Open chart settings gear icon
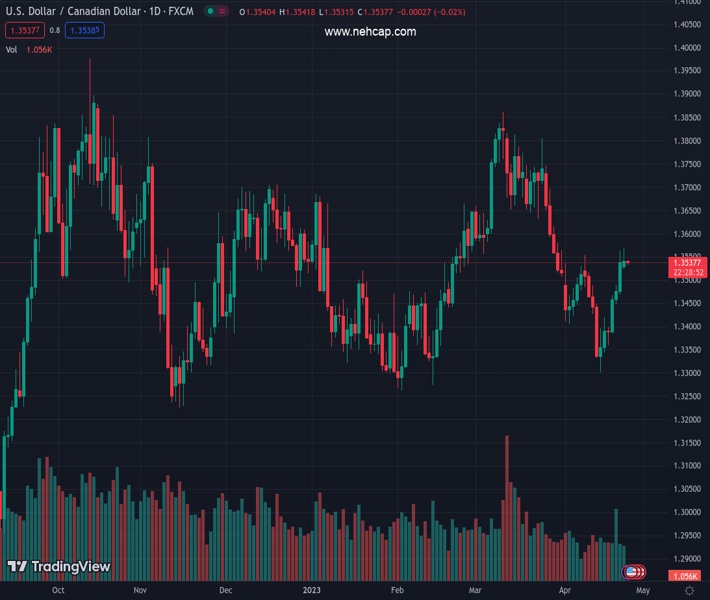The image size is (710, 600). click(x=688, y=591)
